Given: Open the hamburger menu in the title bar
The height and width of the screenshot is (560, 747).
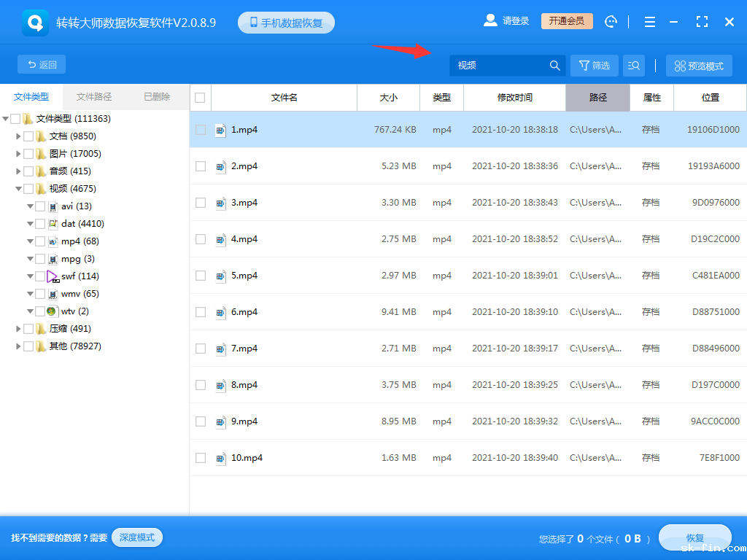Looking at the screenshot, I should (649, 21).
